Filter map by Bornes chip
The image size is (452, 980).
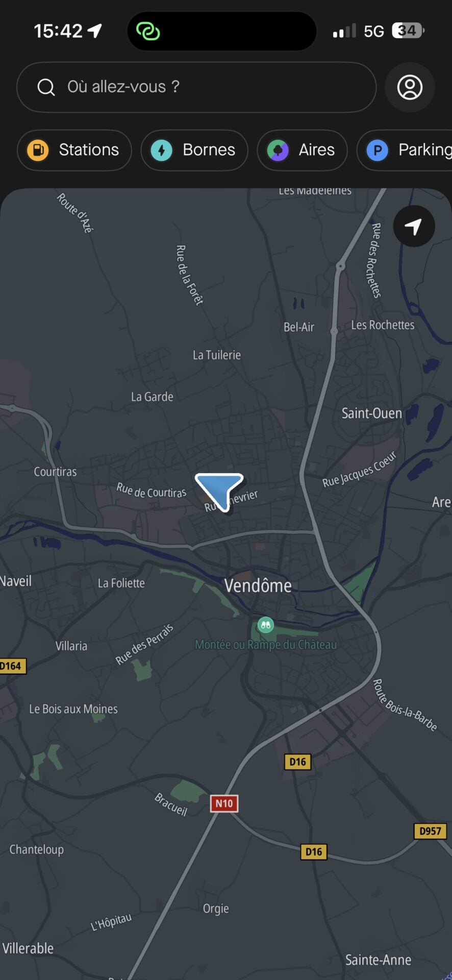[x=194, y=150]
